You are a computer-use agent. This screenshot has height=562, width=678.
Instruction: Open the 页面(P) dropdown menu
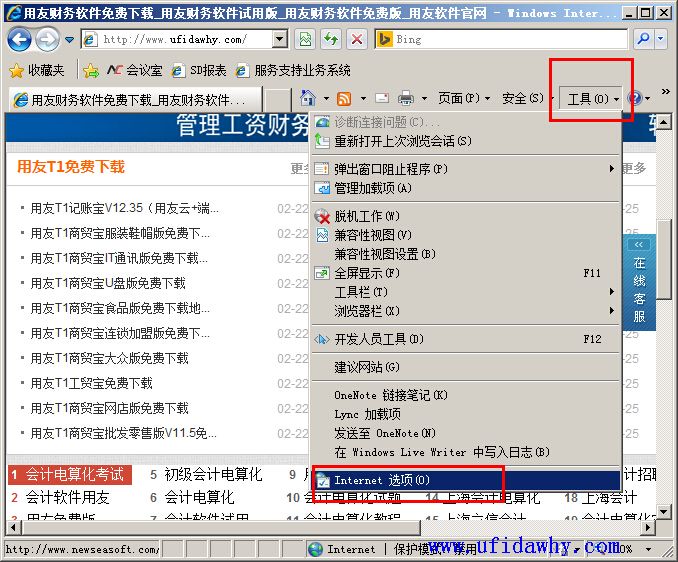click(x=464, y=99)
